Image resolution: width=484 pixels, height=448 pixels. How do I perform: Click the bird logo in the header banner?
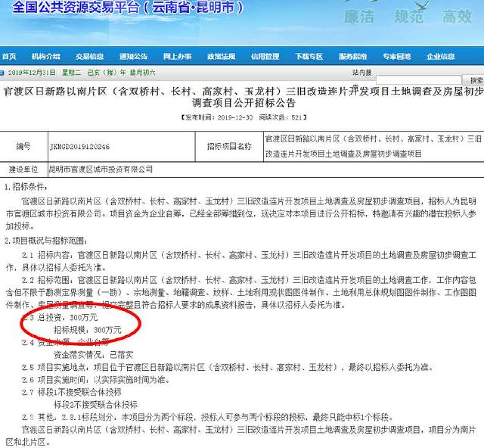422,6
